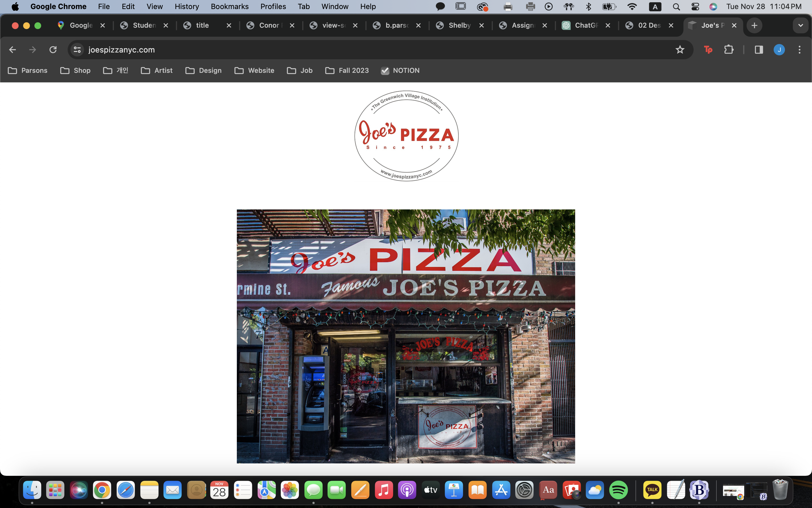Open the History menu
This screenshot has width=812, height=508.
point(187,7)
